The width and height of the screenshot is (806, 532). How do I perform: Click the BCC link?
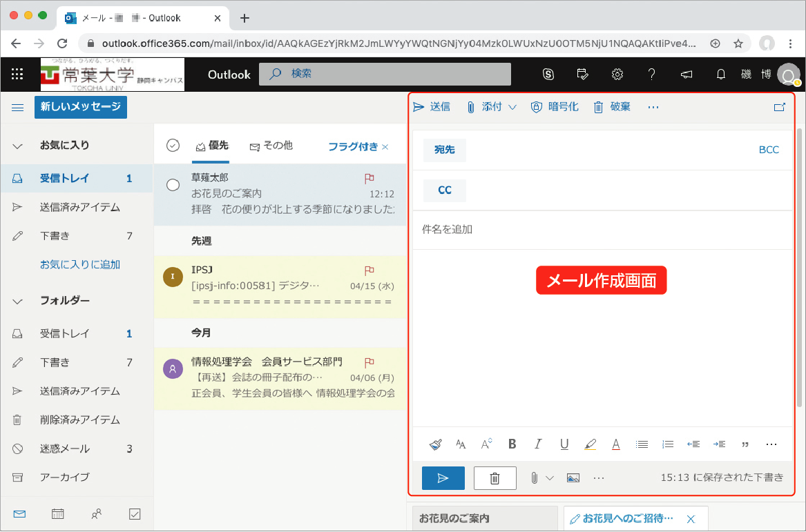tap(768, 150)
